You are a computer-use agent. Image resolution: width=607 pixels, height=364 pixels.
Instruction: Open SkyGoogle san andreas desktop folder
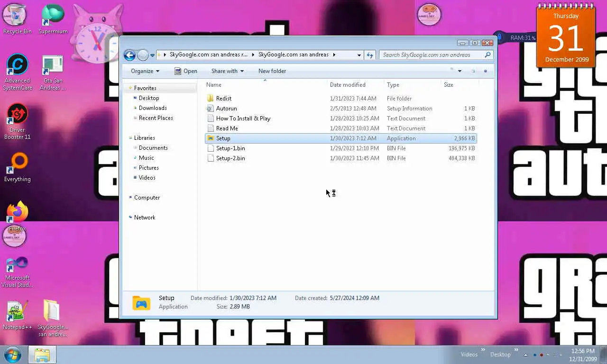click(x=53, y=318)
